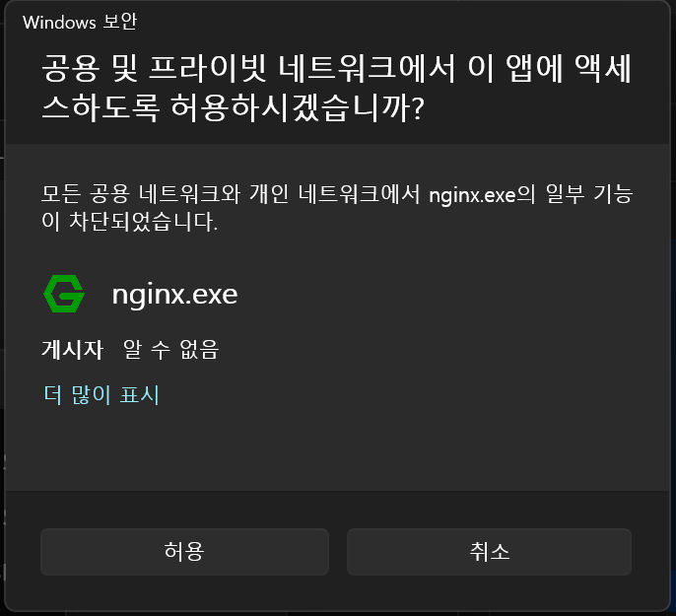The image size is (676, 616).
Task: Cancel the firewall prompt via 취소
Action: pyautogui.click(x=489, y=552)
